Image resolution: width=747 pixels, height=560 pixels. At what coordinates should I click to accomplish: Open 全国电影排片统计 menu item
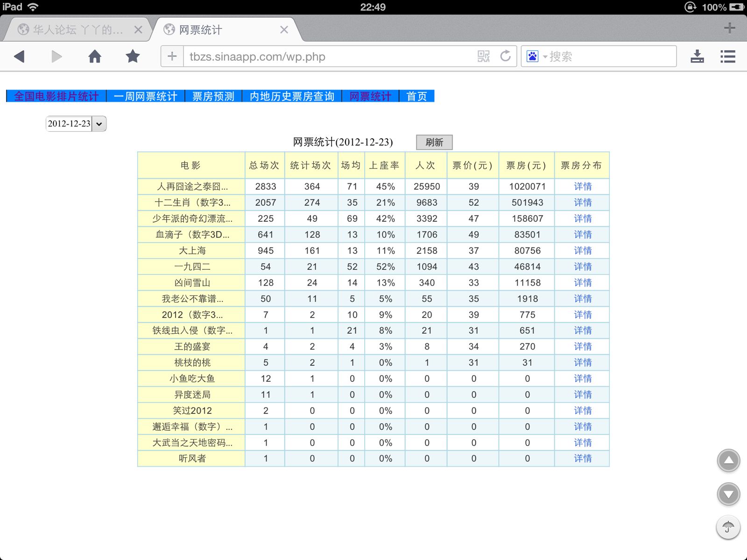point(56,96)
